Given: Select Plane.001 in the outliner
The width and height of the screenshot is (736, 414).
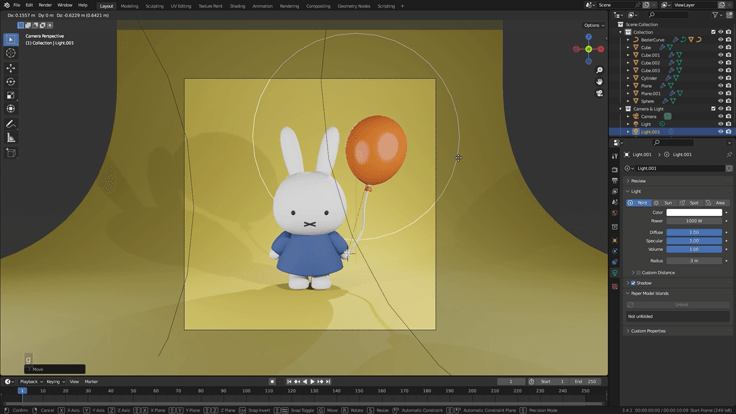Looking at the screenshot, I should (x=650, y=93).
